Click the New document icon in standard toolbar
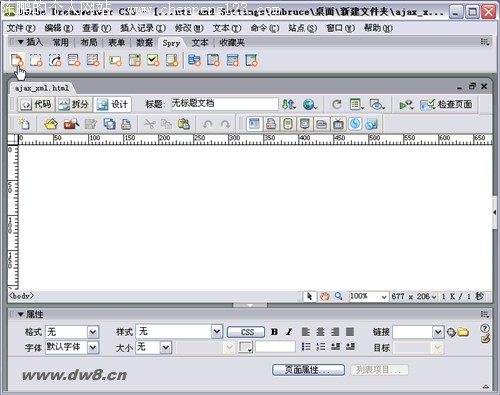 pyautogui.click(x=24, y=124)
